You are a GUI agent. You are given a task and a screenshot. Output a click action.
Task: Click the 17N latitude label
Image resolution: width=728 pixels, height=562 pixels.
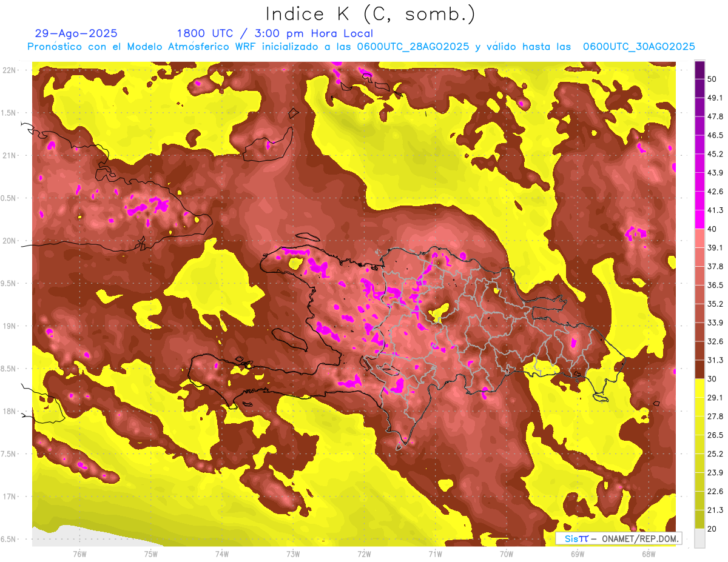[x=10, y=497]
